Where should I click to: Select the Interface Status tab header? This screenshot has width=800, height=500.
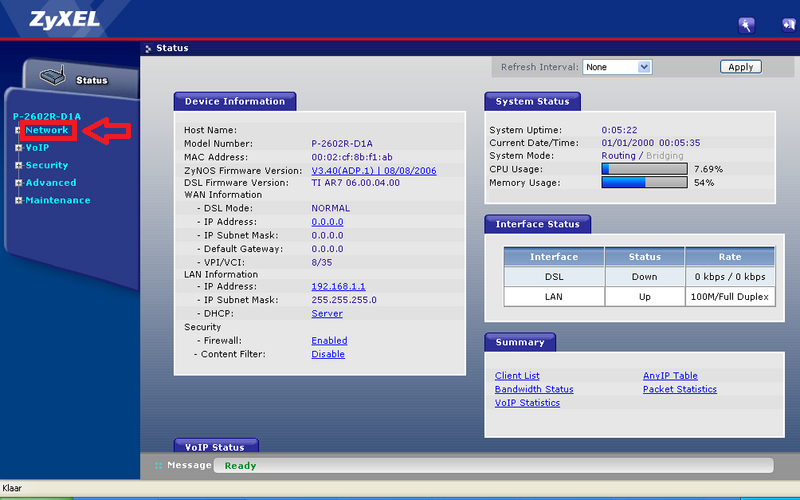click(537, 224)
